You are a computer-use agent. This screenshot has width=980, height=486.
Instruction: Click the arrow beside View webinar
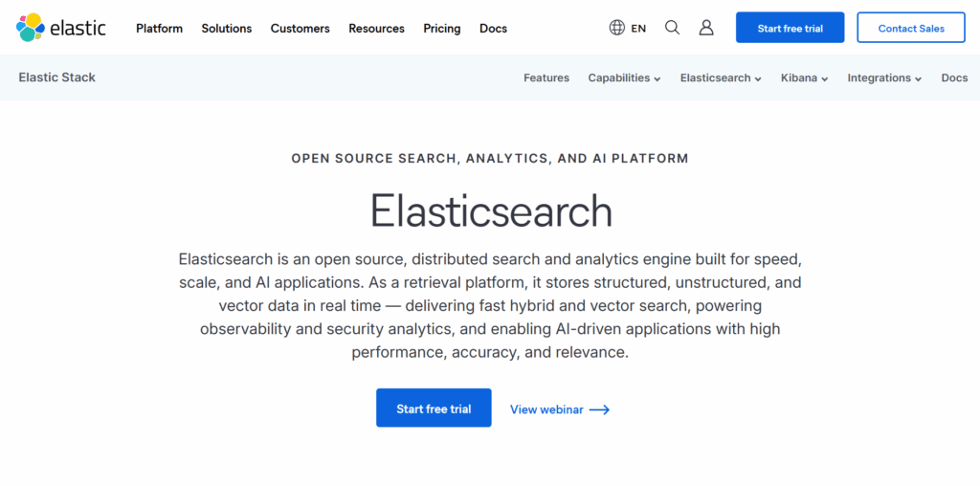pos(599,409)
